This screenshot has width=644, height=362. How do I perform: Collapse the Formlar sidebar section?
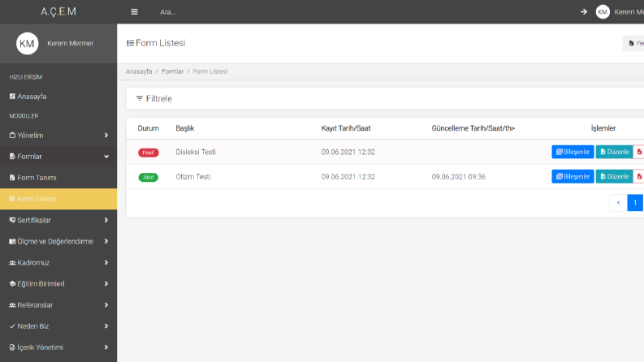(58, 157)
